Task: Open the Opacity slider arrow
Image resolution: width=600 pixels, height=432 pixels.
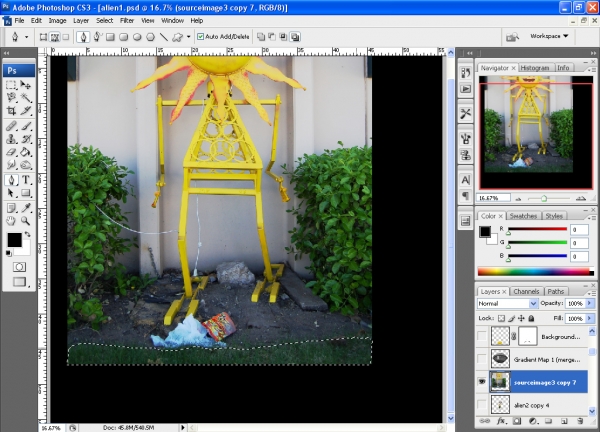Action: pos(590,303)
